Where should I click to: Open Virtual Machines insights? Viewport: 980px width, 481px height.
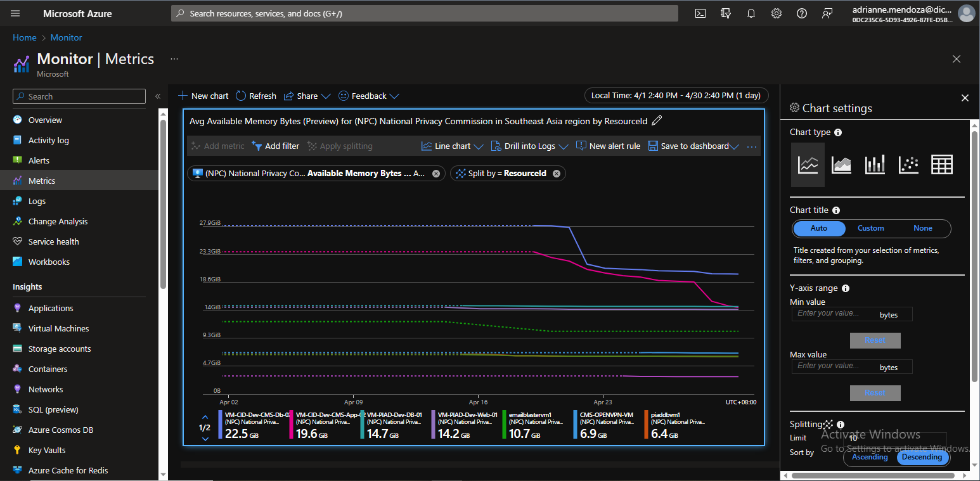(x=58, y=329)
